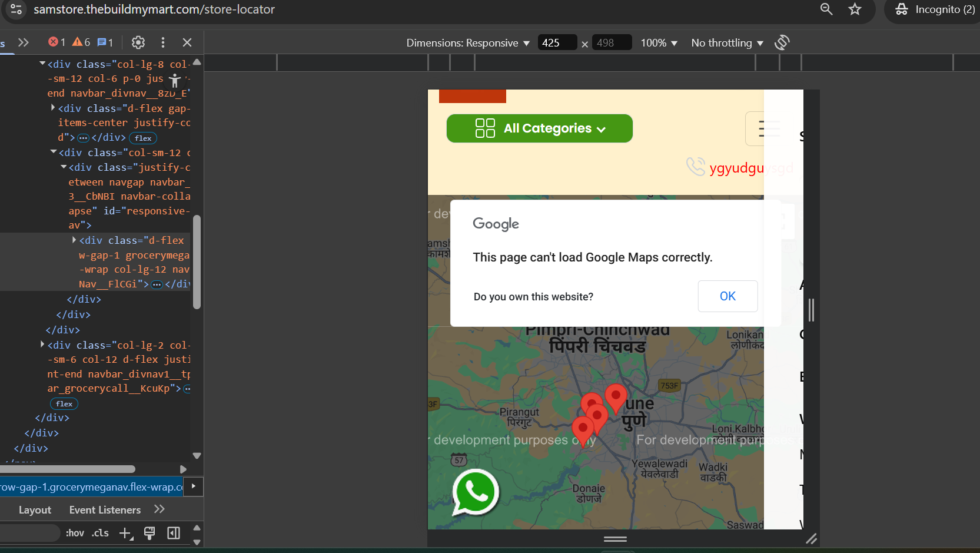Click the red ygyudgu phone text
The height and width of the screenshot is (553, 980).
click(x=751, y=168)
